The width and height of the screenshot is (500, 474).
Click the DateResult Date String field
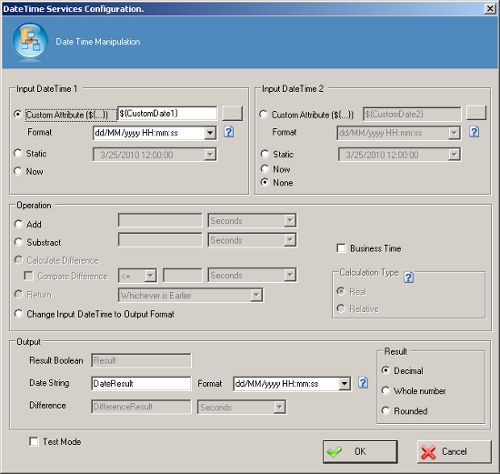coord(141,383)
